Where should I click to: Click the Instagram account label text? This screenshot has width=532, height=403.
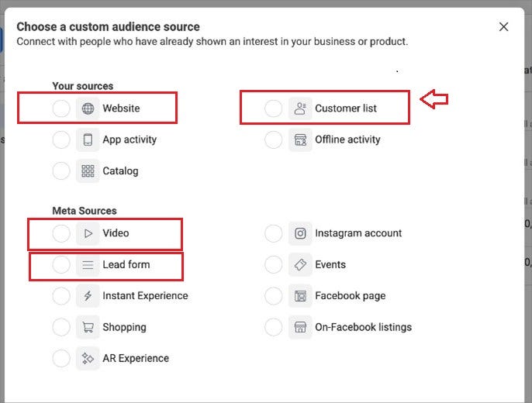358,233
